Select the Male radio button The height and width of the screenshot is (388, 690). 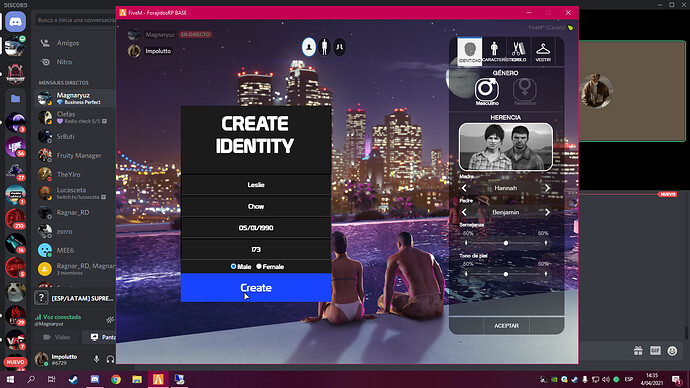point(233,266)
